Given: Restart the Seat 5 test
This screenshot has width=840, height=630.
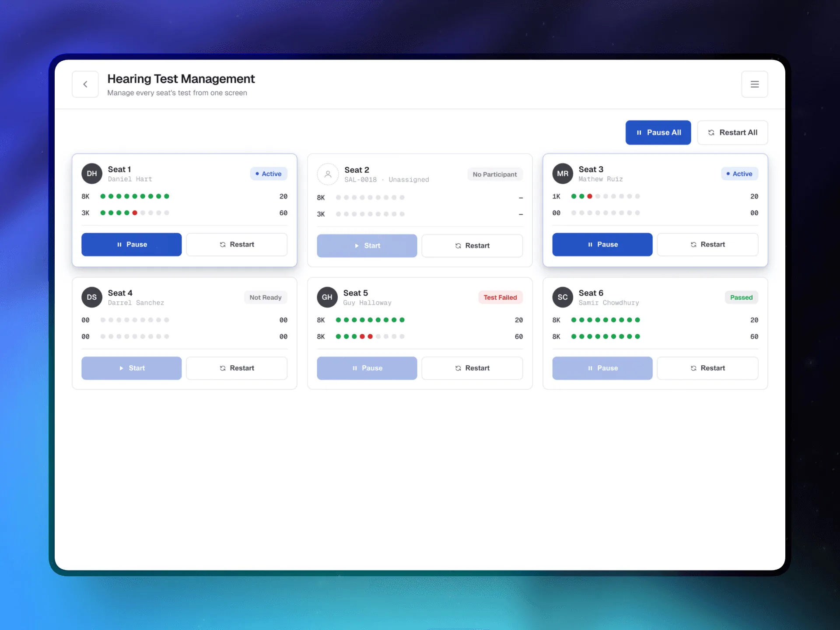Looking at the screenshot, I should [x=472, y=368].
